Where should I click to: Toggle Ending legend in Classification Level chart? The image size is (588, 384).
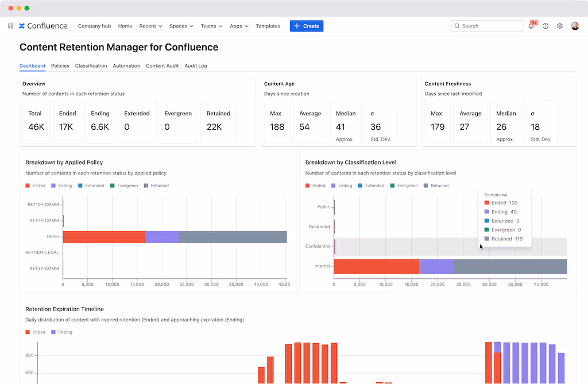pyautogui.click(x=342, y=185)
